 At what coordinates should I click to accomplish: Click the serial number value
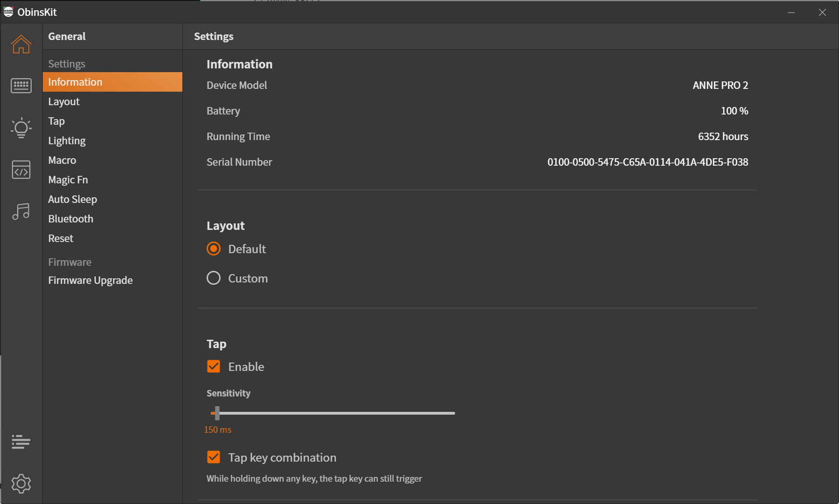click(x=648, y=162)
